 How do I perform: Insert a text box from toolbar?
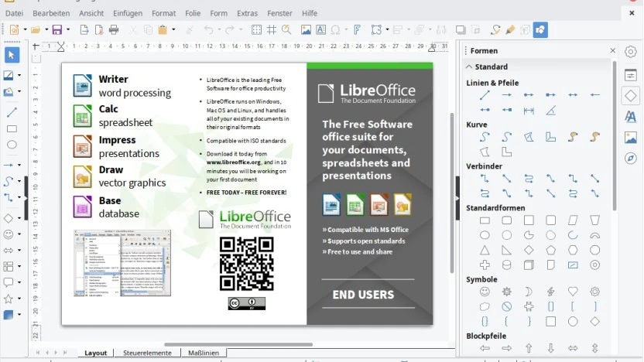tap(320, 30)
